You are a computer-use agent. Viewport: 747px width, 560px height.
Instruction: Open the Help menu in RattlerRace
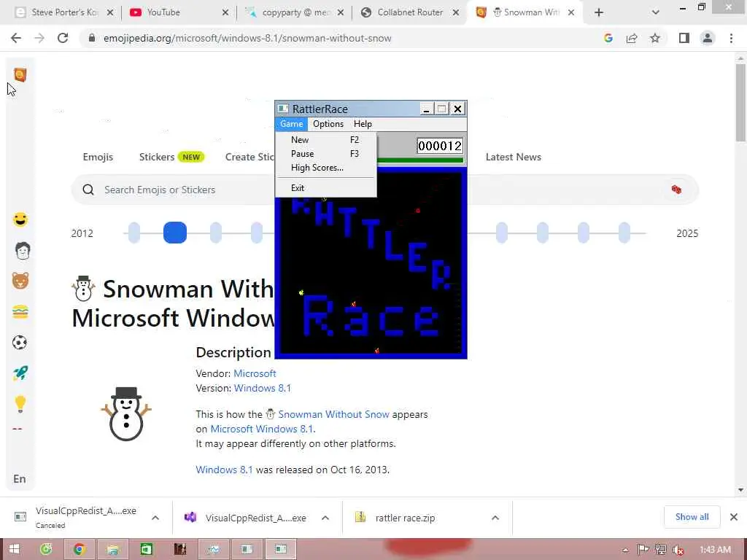click(363, 124)
